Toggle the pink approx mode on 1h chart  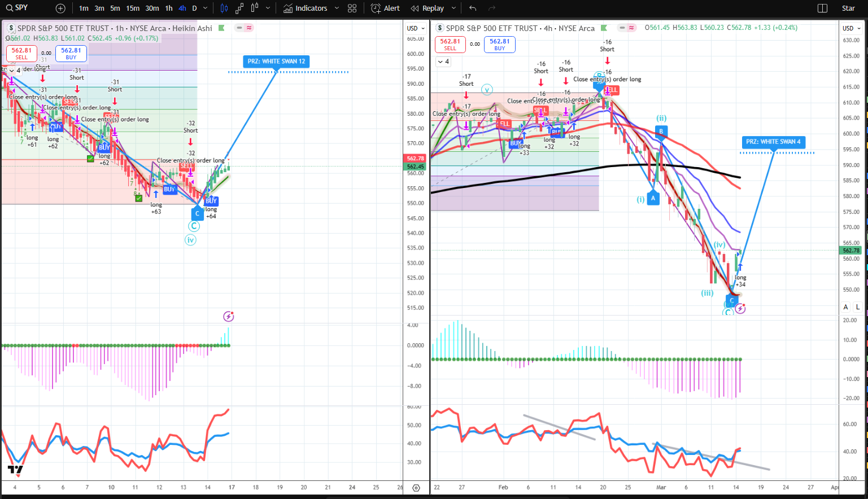coord(249,28)
